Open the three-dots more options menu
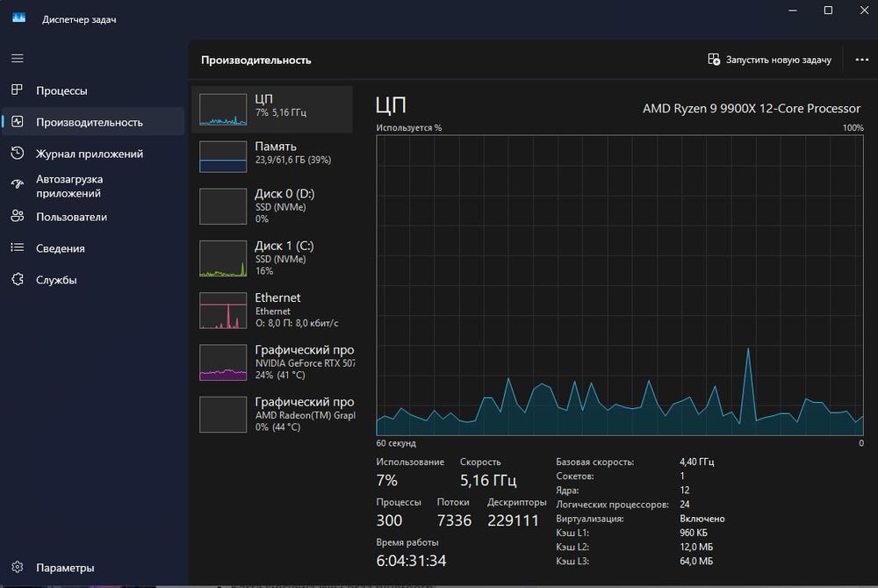878x588 pixels. click(862, 60)
